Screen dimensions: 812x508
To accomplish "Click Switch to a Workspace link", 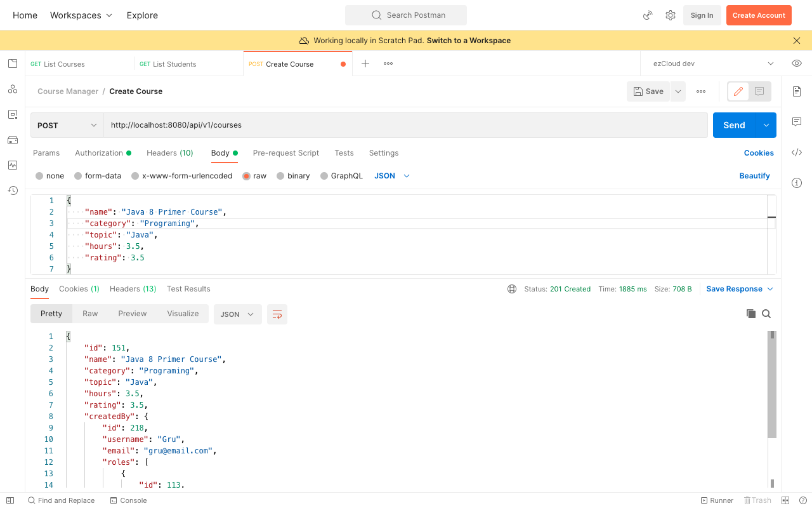I will (x=469, y=41).
